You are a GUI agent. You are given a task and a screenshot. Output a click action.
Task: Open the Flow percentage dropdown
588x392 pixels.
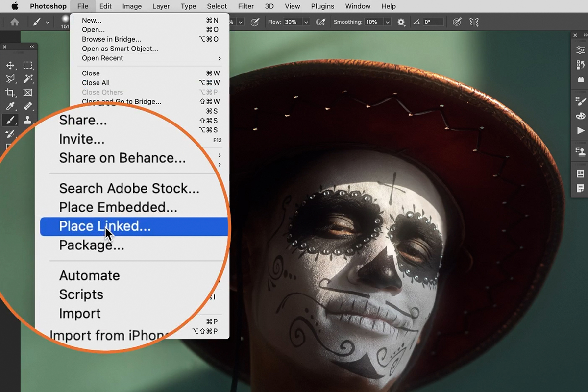(306, 22)
